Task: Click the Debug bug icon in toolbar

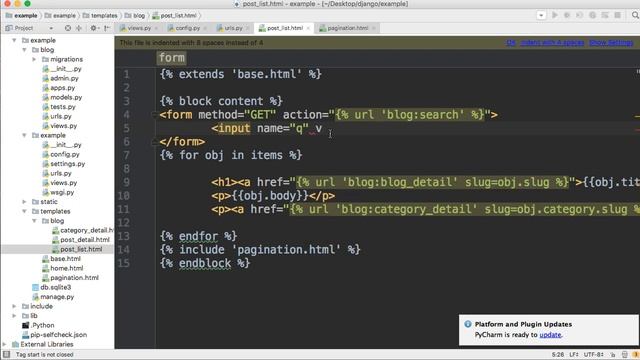Action: (567, 15)
